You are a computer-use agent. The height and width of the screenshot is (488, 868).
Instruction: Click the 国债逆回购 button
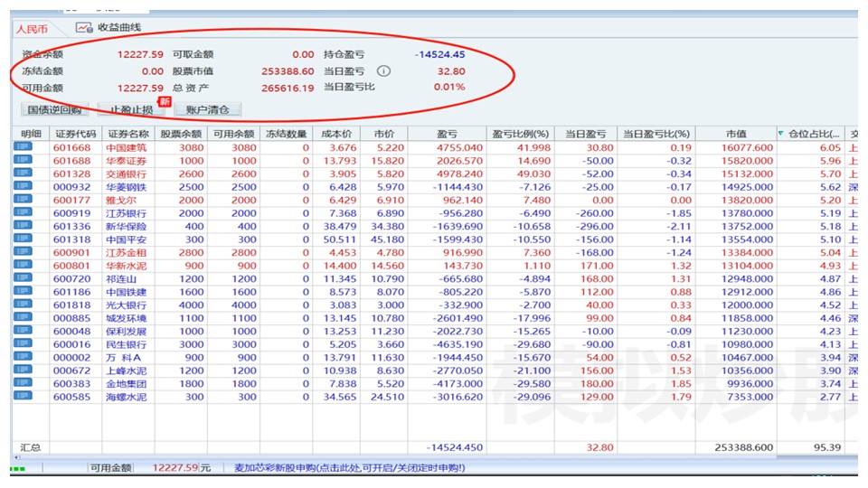pos(54,109)
